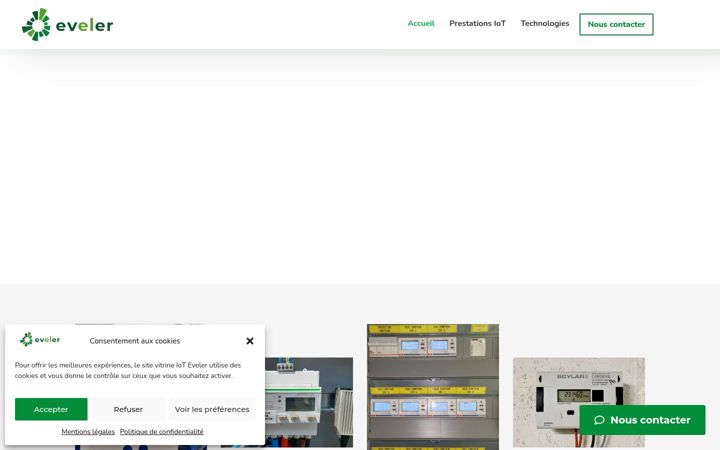Open the DIN rail energy meter photo
The image size is (720, 450).
(x=309, y=402)
